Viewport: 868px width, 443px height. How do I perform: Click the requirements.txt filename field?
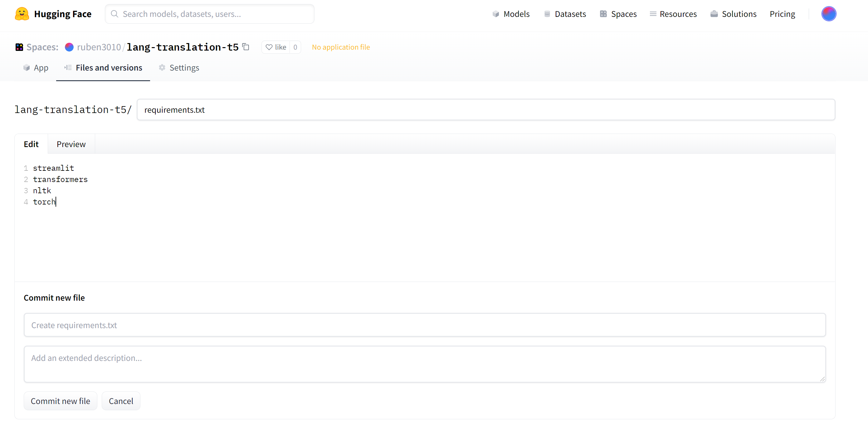485,110
